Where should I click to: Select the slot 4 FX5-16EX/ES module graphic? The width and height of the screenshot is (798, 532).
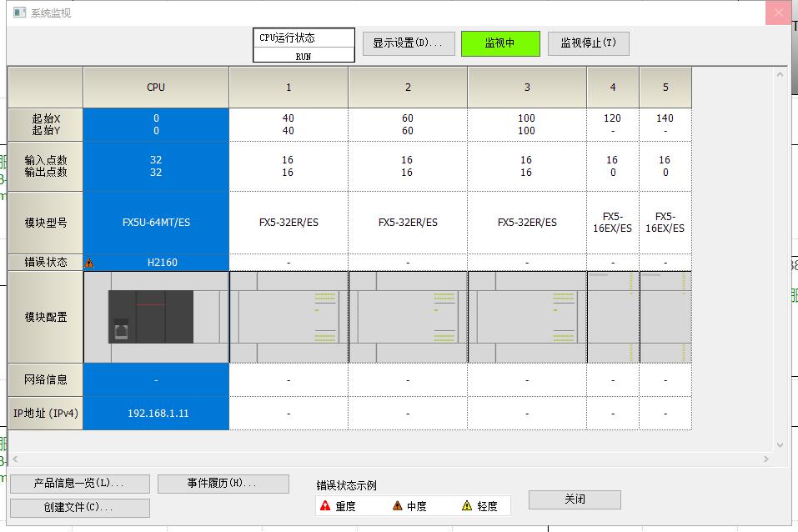pos(613,317)
